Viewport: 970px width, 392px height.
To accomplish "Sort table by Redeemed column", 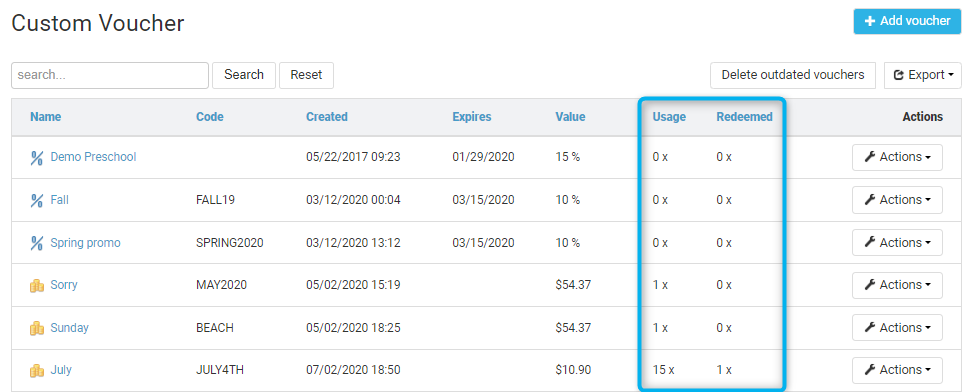I will click(x=745, y=117).
